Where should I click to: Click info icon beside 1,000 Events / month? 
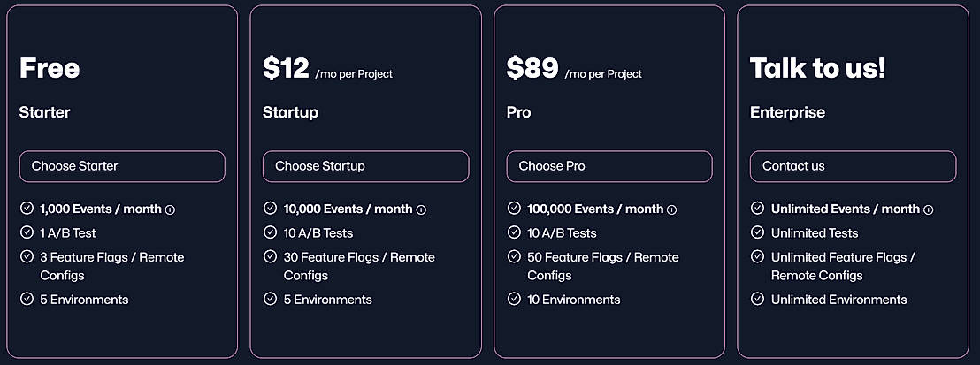pos(171,209)
